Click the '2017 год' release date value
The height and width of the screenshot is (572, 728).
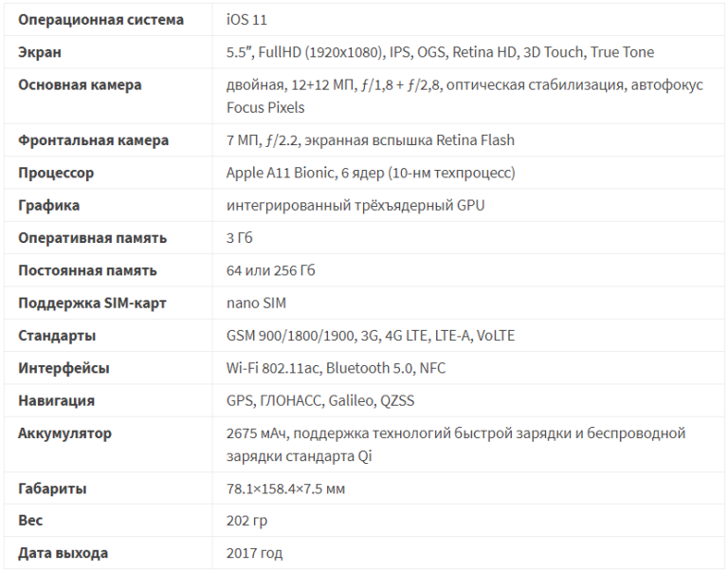[x=254, y=553]
